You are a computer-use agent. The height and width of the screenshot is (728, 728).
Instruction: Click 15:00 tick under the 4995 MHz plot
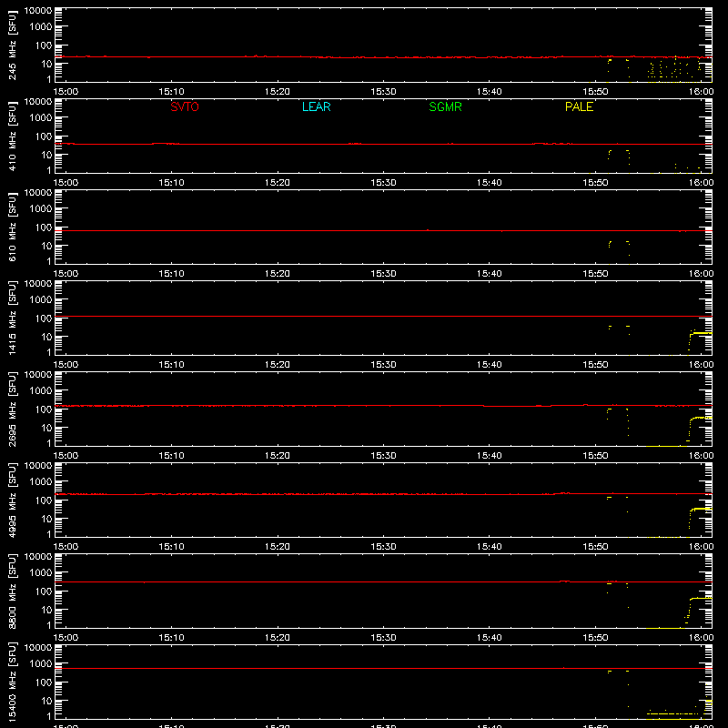(66, 547)
